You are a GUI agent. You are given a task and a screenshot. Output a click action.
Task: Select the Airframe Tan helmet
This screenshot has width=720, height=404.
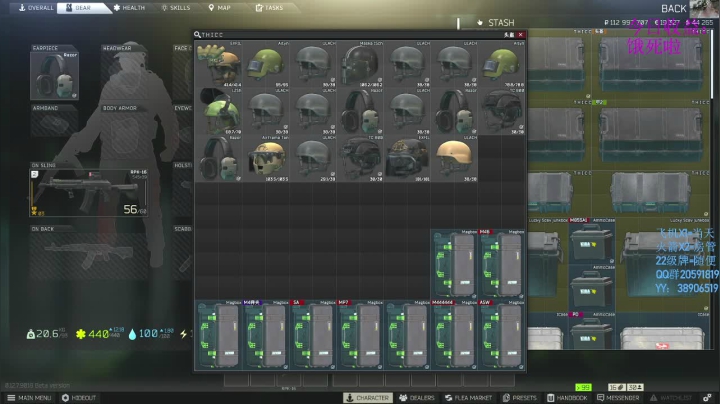click(x=266, y=159)
